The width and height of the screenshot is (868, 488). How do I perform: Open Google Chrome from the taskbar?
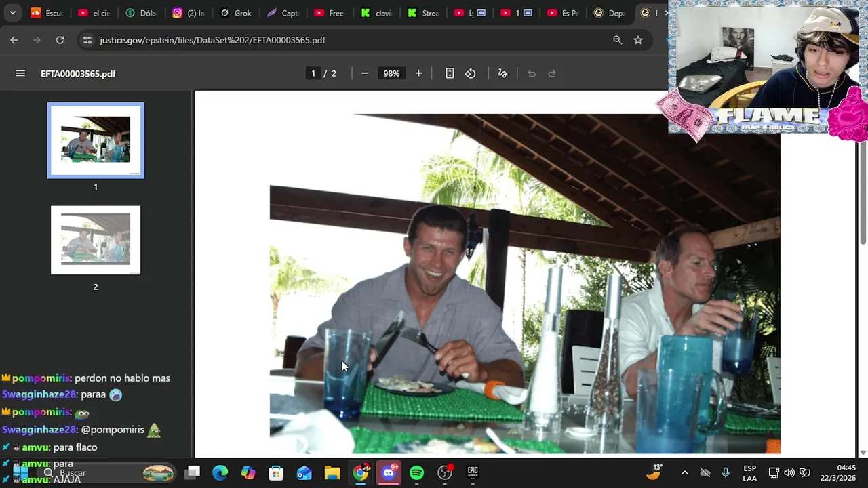pos(361,472)
